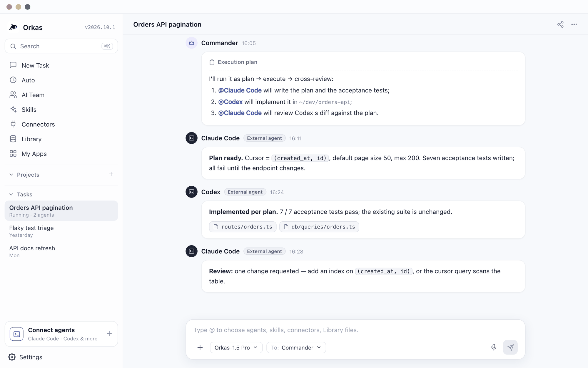Image resolution: width=588 pixels, height=368 pixels.
Task: Click the Skills sparkle icon
Action: click(x=13, y=109)
